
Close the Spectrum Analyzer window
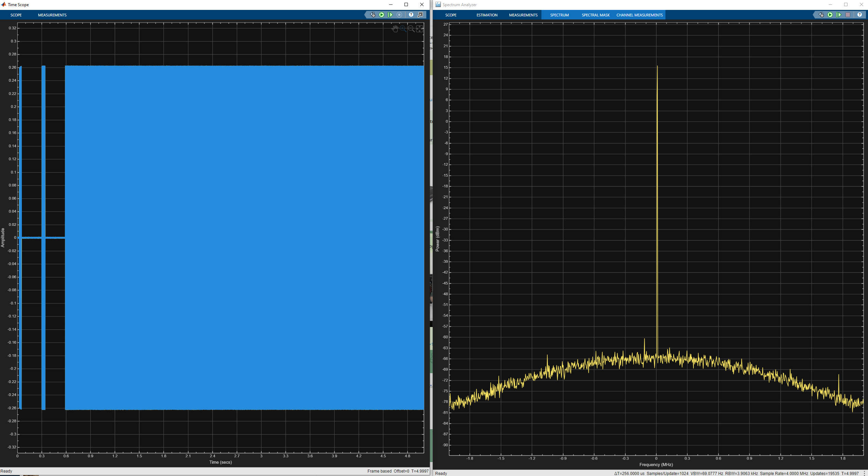[x=861, y=4]
